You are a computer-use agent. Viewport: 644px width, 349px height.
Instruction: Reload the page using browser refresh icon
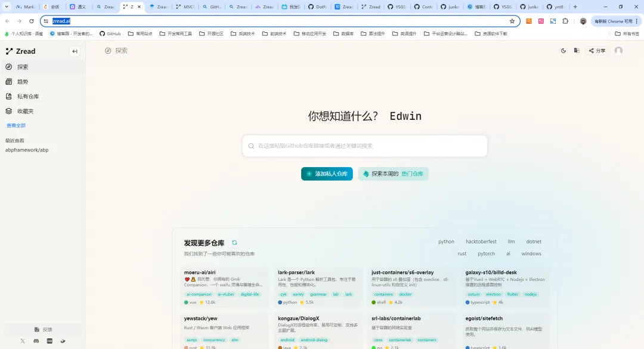point(32,21)
